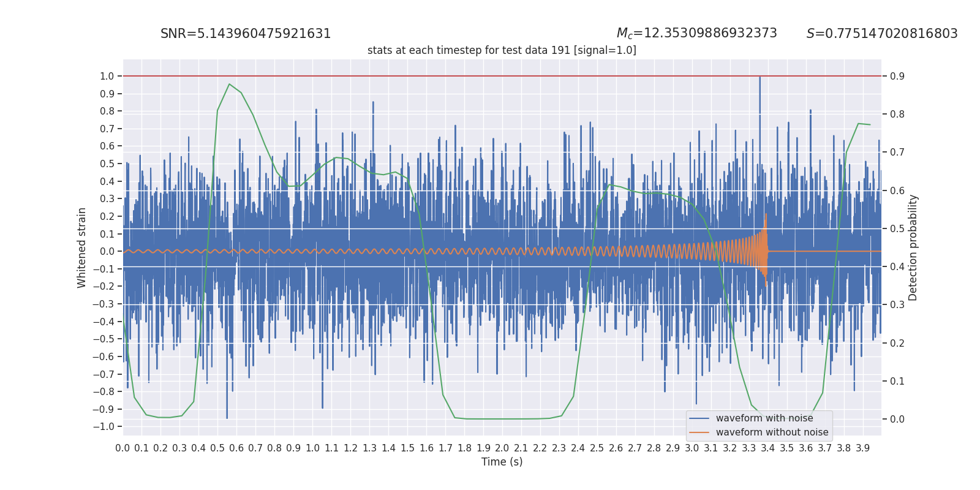Click the −0.9 strain tick label
The image size is (980, 490).
pos(102,409)
